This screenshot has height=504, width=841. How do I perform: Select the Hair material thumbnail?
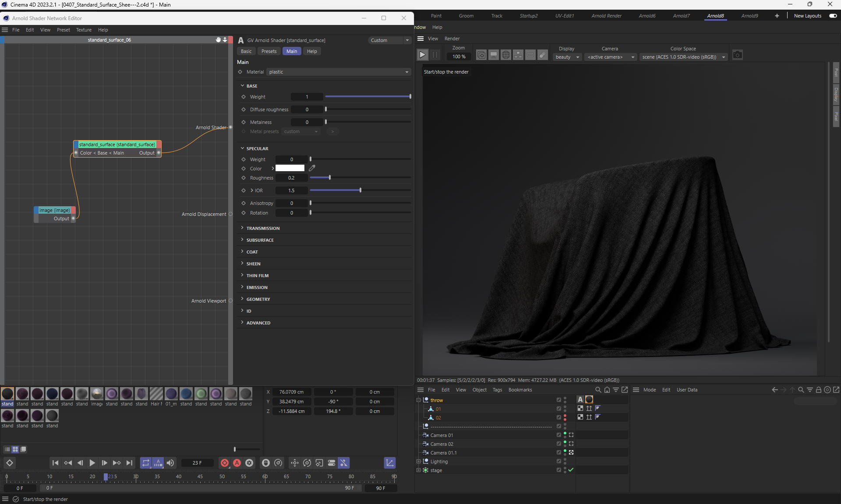click(156, 394)
